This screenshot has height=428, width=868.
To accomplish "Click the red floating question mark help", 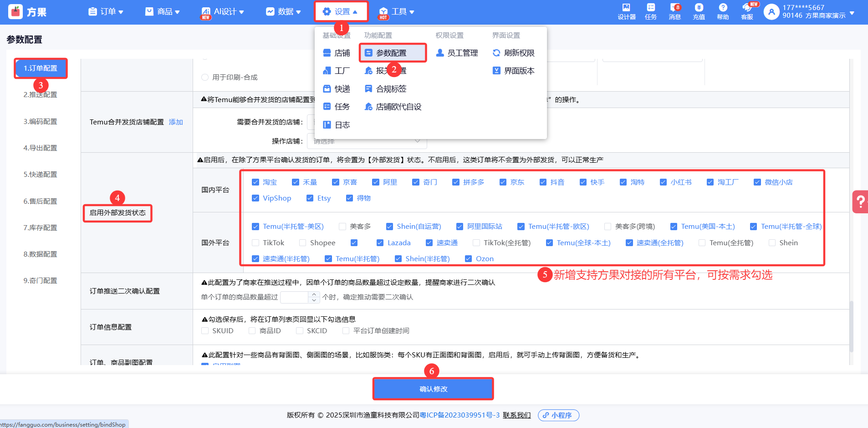I will pyautogui.click(x=860, y=201).
